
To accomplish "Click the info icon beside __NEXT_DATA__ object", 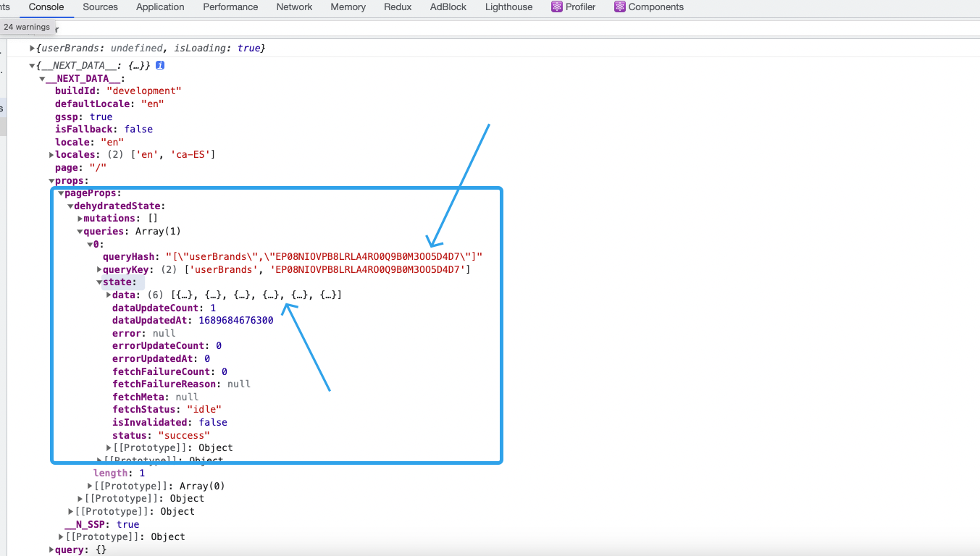I will coord(160,65).
